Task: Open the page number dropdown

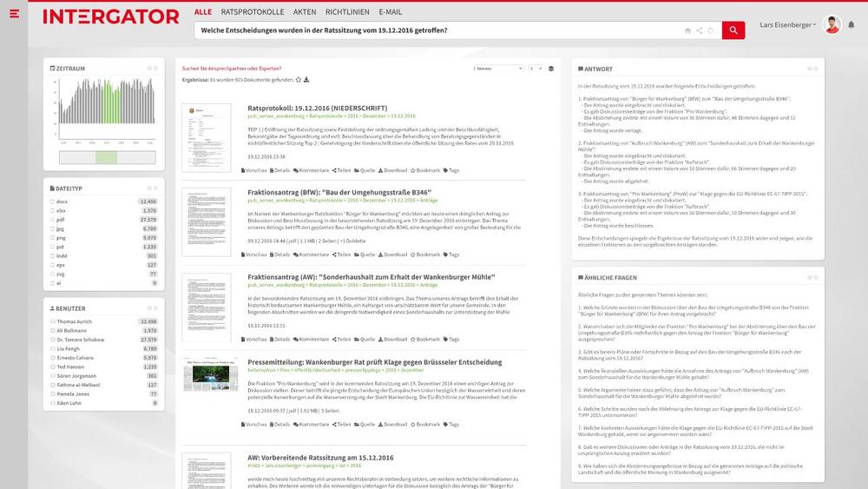Action: (x=536, y=69)
